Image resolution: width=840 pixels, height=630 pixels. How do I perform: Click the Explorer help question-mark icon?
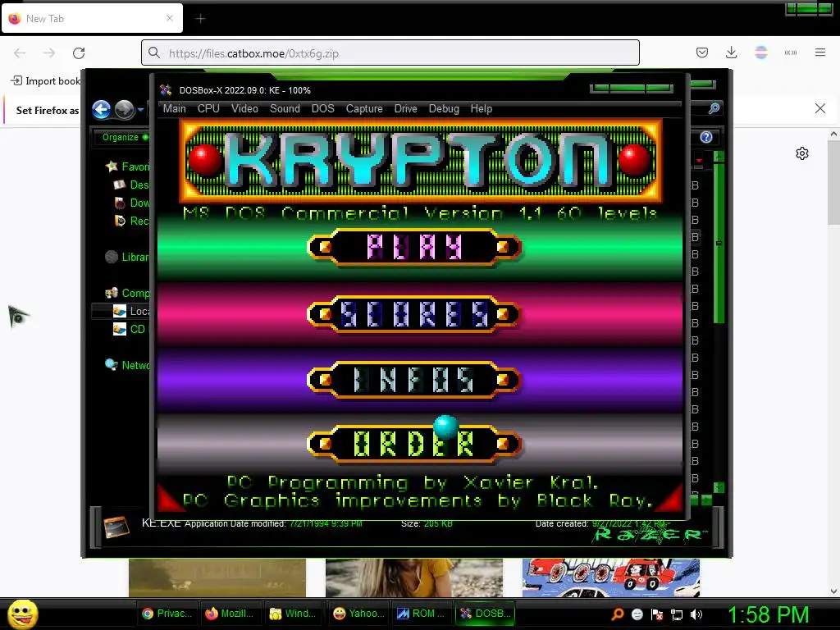(706, 137)
